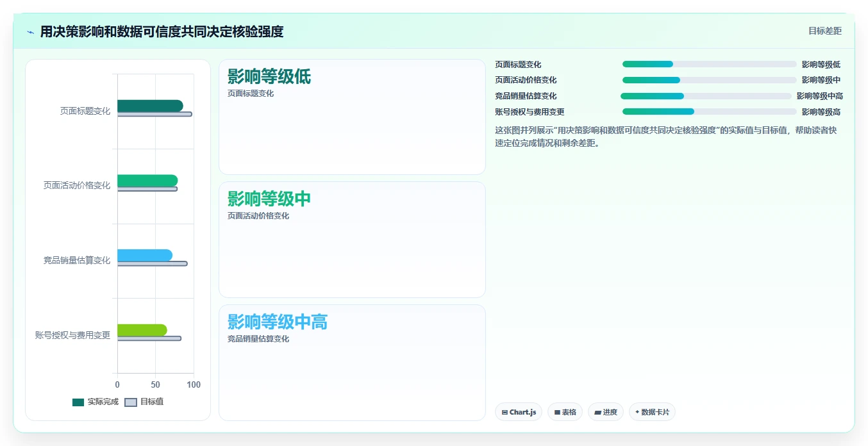This screenshot has height=446, width=868.
Task: Click the x-axis value 100
Action: pos(193,384)
